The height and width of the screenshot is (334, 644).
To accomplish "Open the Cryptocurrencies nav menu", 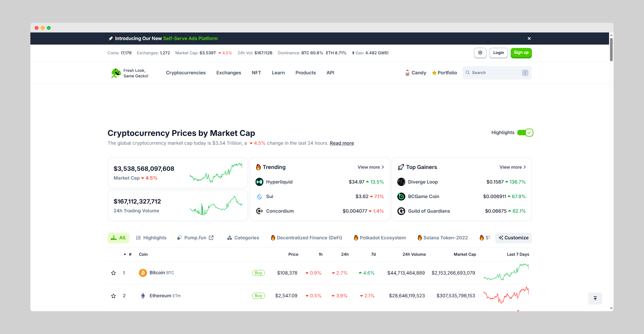I will [x=186, y=73].
